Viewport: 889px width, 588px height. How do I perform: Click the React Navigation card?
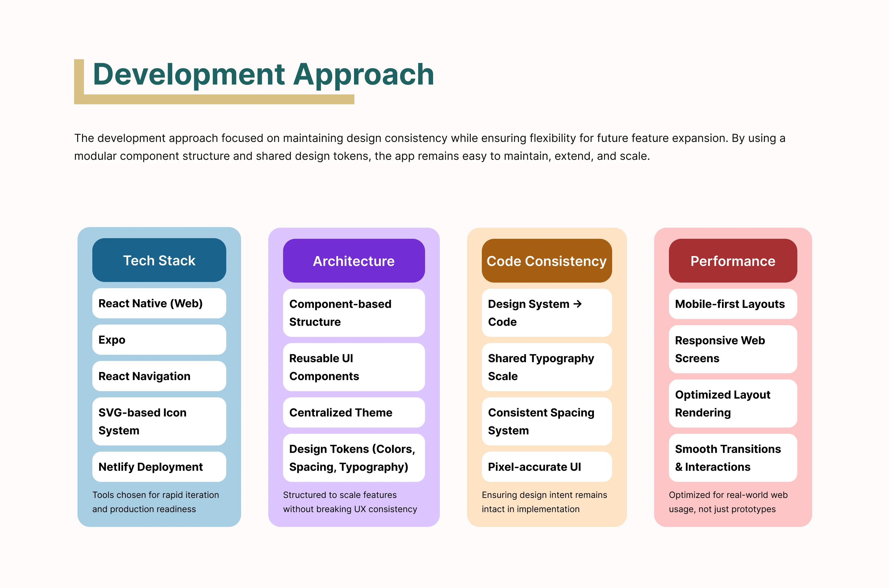tap(159, 376)
